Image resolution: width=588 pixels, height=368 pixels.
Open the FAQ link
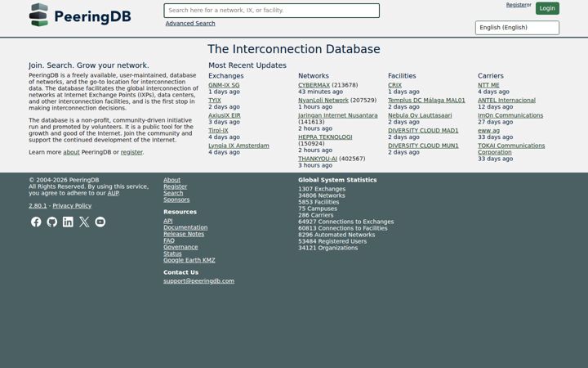[169, 240]
